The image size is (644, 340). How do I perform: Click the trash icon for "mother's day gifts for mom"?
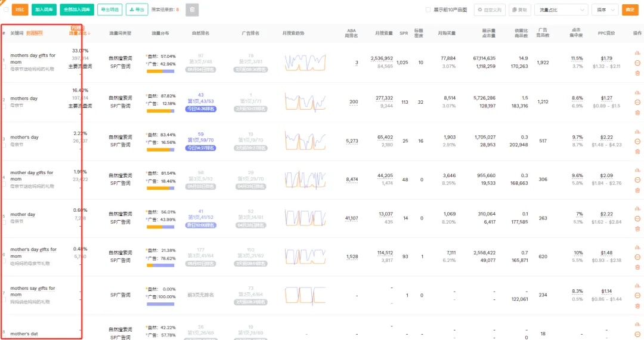(637, 267)
